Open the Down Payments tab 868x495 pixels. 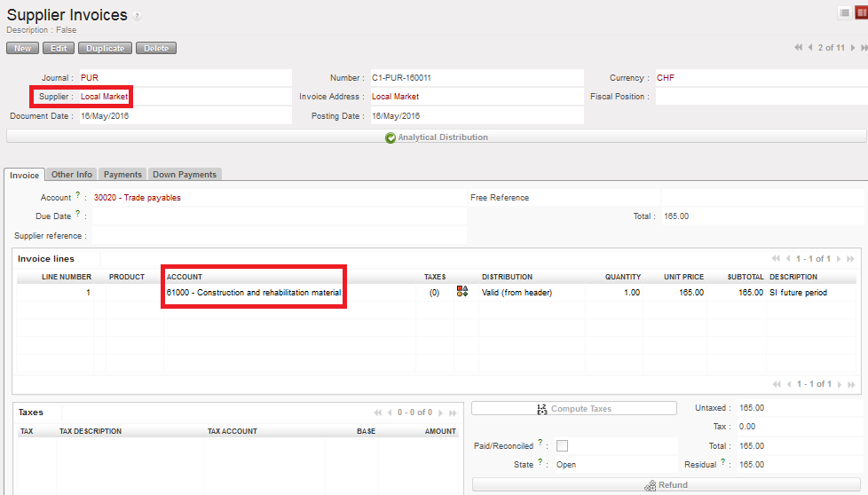(x=184, y=175)
